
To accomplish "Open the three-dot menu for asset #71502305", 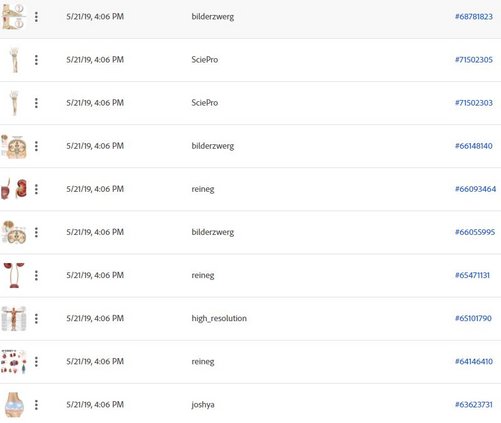I will tap(36, 60).
